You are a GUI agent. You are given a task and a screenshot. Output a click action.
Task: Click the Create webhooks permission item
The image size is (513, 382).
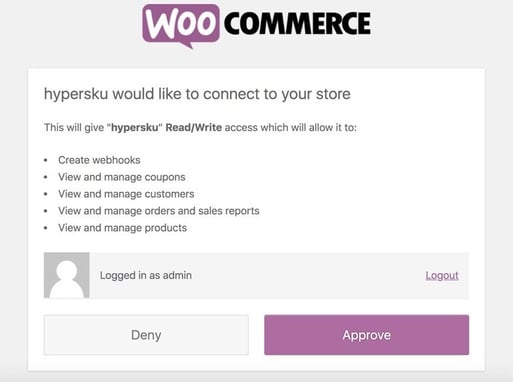click(x=99, y=160)
